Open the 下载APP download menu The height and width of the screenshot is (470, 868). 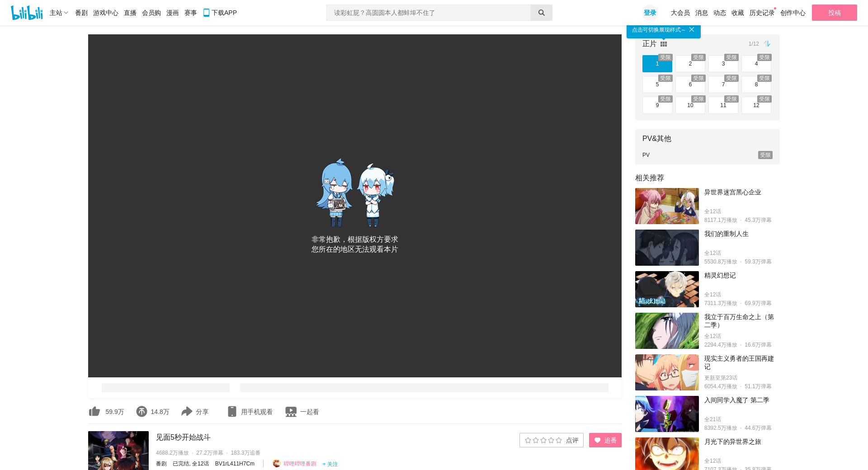[220, 13]
